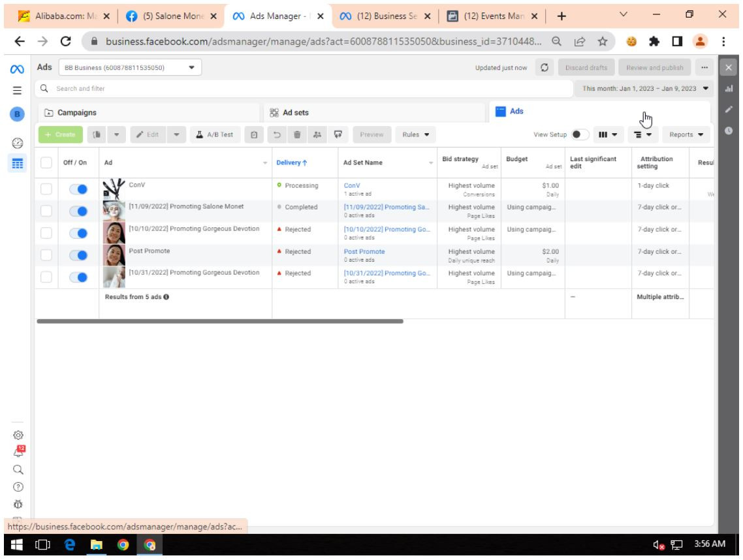Tick the select all ads header checkbox
The width and height of the screenshot is (743, 560).
click(46, 163)
